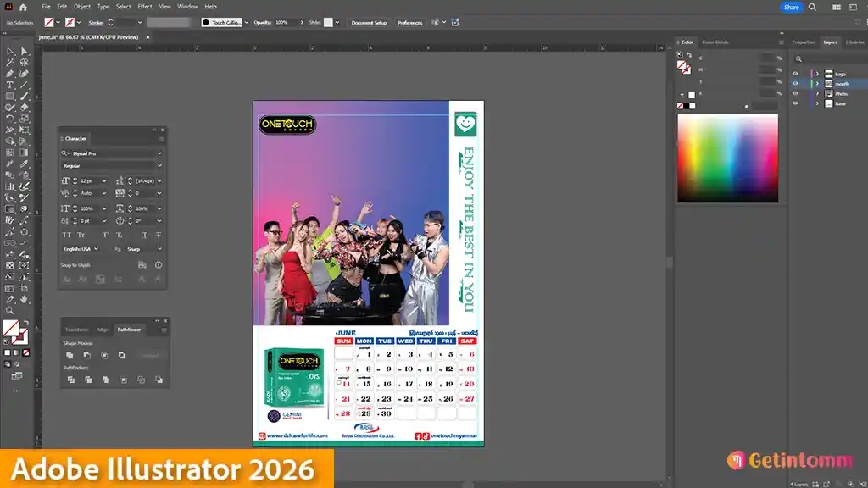
Task: Open the Object menu
Action: pos(82,7)
